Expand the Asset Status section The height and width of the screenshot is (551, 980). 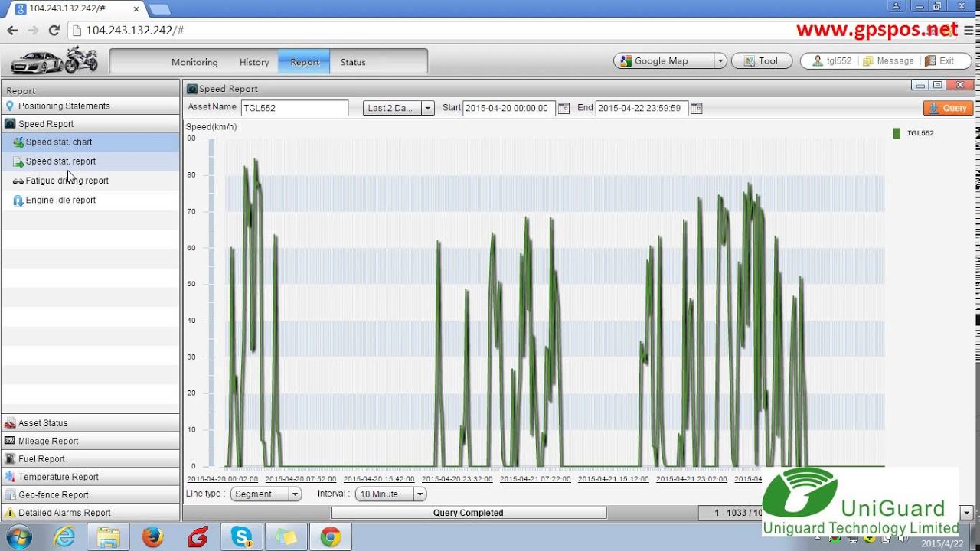click(x=90, y=422)
